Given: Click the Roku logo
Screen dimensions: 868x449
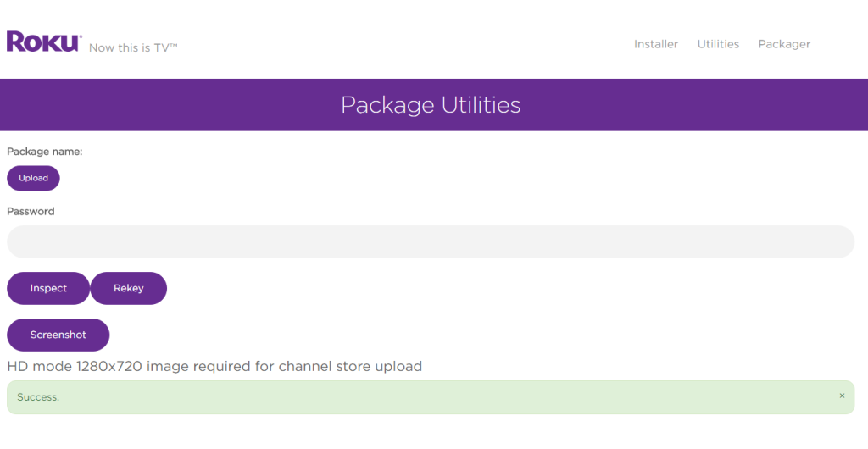Looking at the screenshot, I should pos(44,42).
